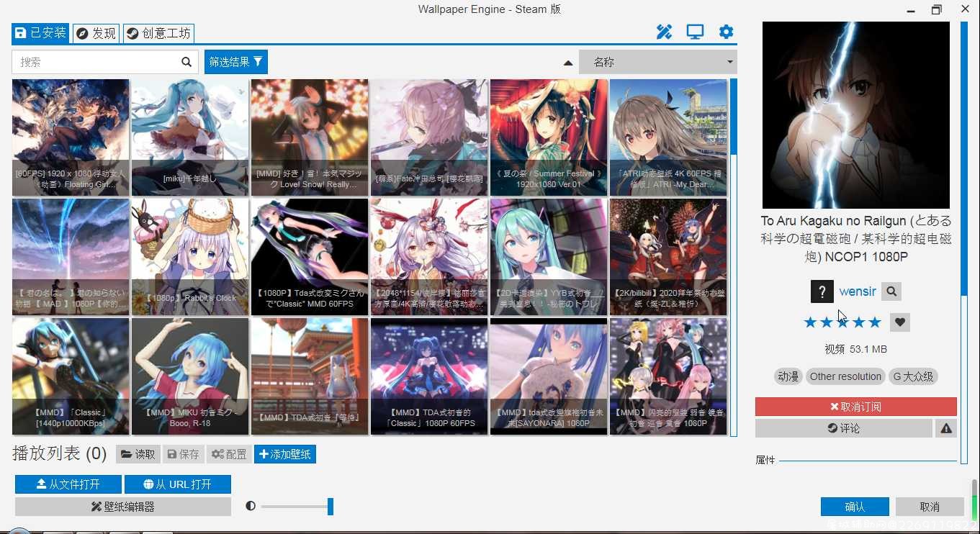Viewport: 980px width, 534px height.
Task: Switch to 创意工坊 workshop tab
Action: 158,33
